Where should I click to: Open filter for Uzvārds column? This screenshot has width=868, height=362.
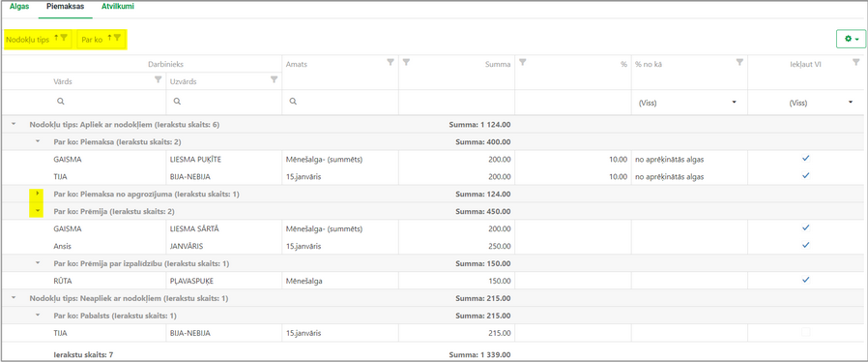[x=274, y=79]
